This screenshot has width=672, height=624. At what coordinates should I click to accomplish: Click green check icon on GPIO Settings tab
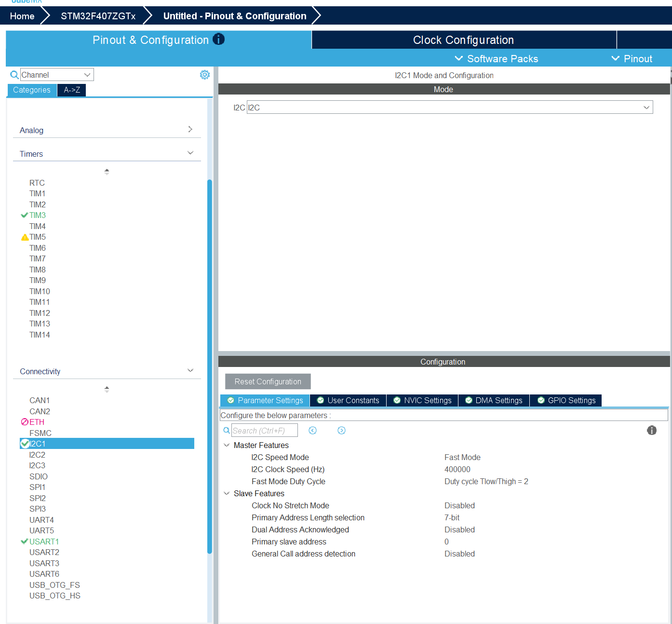541,400
